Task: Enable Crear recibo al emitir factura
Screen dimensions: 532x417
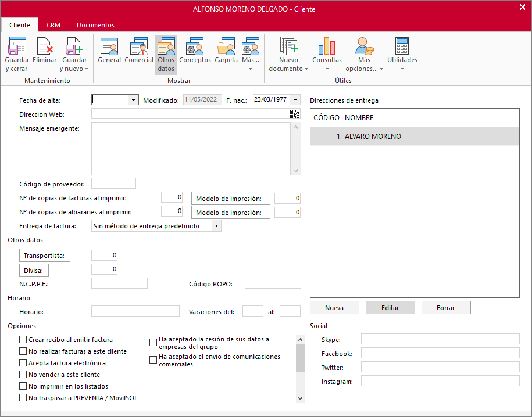Action: (23, 340)
